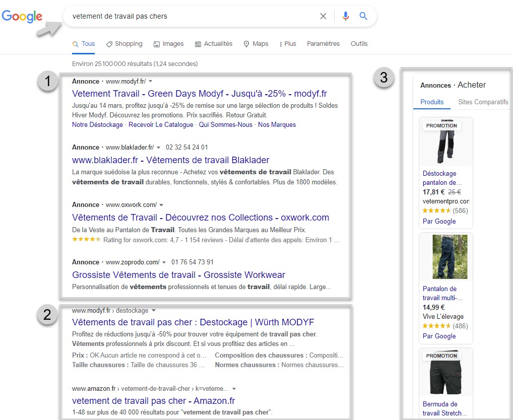
Task: Go to the Maps tab
Action: coord(256,44)
